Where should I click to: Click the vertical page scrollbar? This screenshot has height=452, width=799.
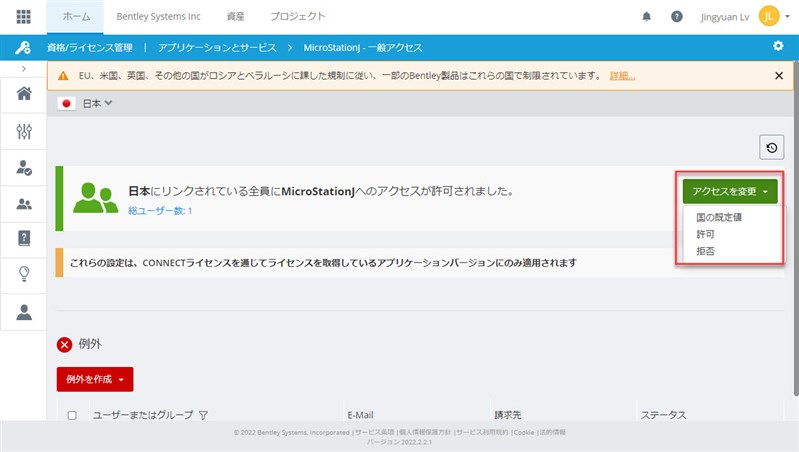pyautogui.click(x=796, y=229)
